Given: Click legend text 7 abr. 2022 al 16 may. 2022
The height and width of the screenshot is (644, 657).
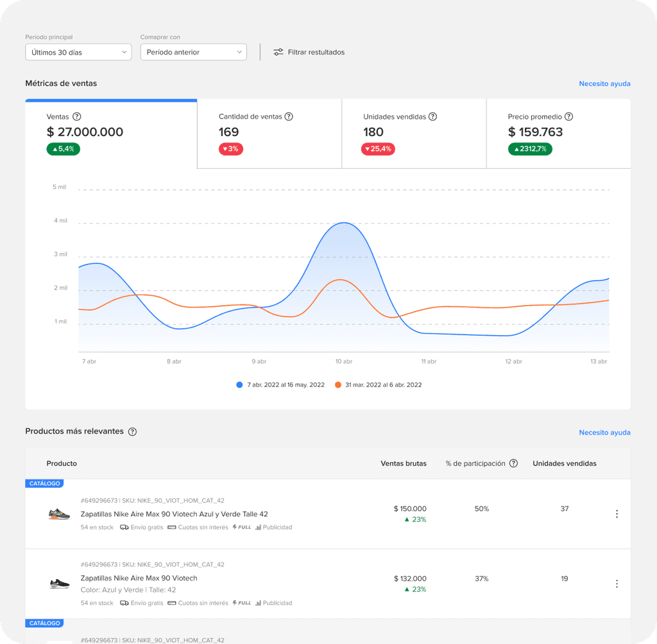Looking at the screenshot, I should click(286, 385).
